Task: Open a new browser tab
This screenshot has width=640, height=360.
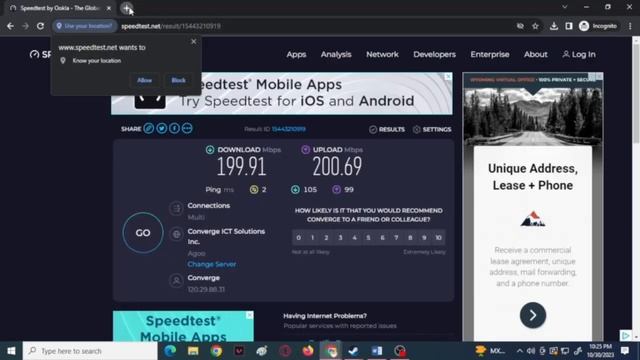Action: pos(127,8)
